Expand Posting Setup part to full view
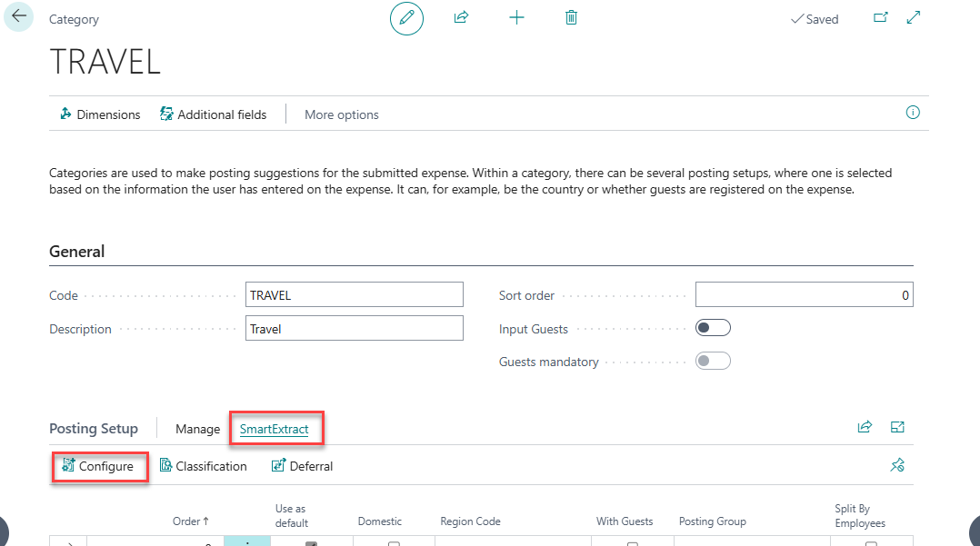This screenshot has height=546, width=980. tap(897, 428)
